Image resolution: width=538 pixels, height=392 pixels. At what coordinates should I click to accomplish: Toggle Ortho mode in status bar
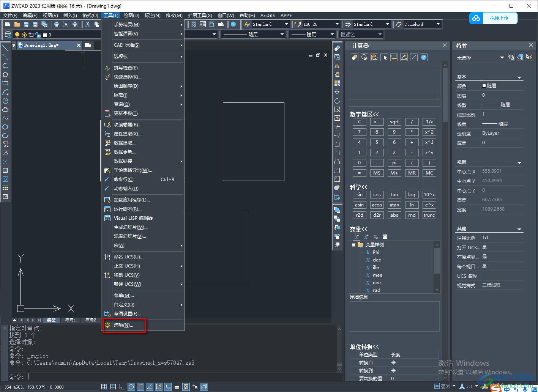click(x=122, y=387)
